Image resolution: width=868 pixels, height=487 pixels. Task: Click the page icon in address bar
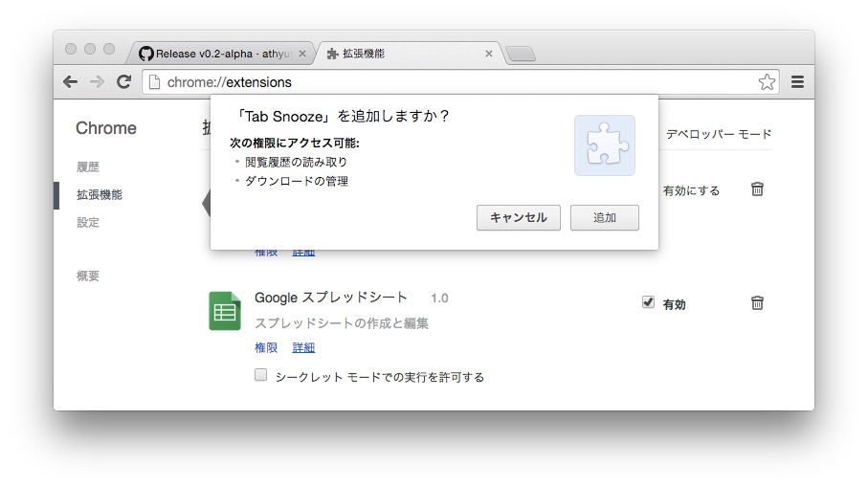coord(154,82)
